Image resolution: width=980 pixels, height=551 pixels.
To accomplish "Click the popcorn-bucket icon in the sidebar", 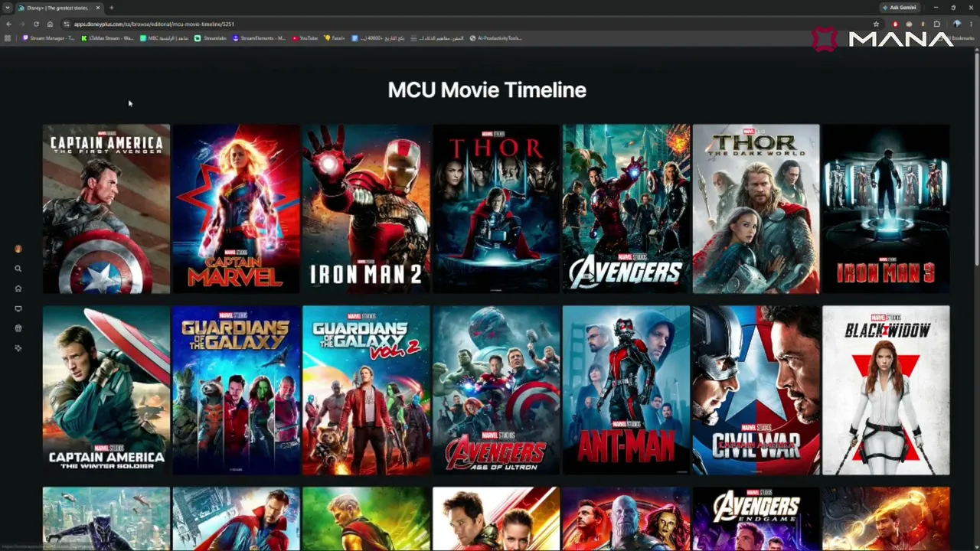I will pos(18,328).
